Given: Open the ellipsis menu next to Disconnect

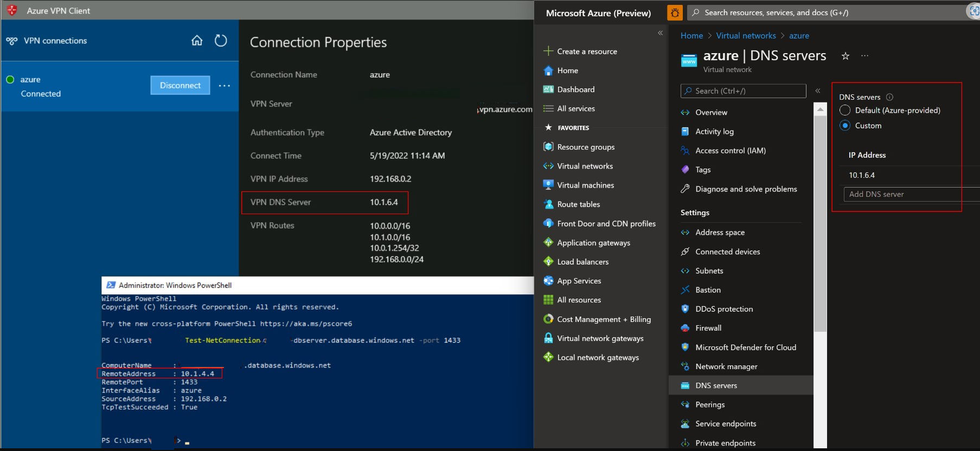Looking at the screenshot, I should click(225, 86).
